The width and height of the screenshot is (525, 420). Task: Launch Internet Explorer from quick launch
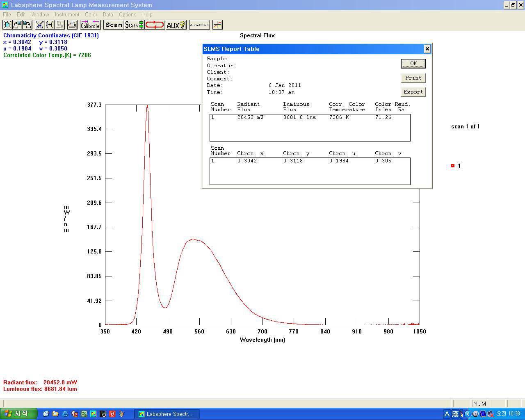[65, 414]
